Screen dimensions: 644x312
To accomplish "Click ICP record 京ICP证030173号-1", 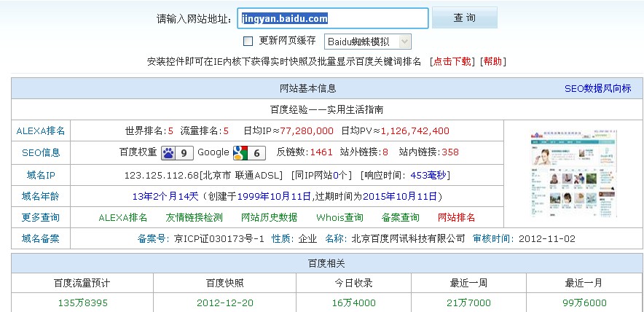I will coord(219,239).
